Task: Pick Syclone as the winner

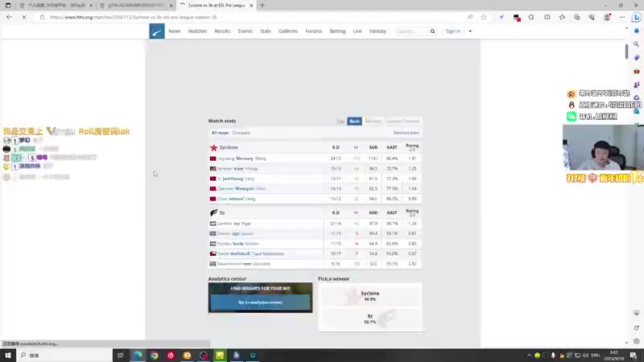Action: coord(370,295)
